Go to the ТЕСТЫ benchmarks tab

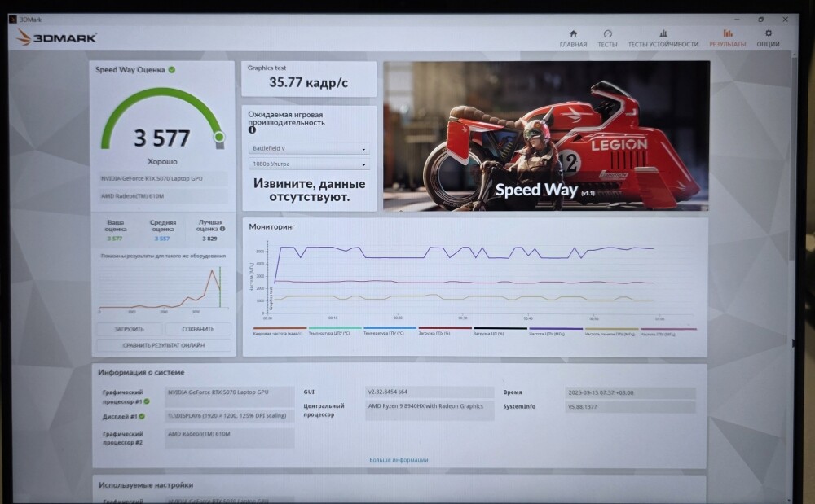click(607, 38)
